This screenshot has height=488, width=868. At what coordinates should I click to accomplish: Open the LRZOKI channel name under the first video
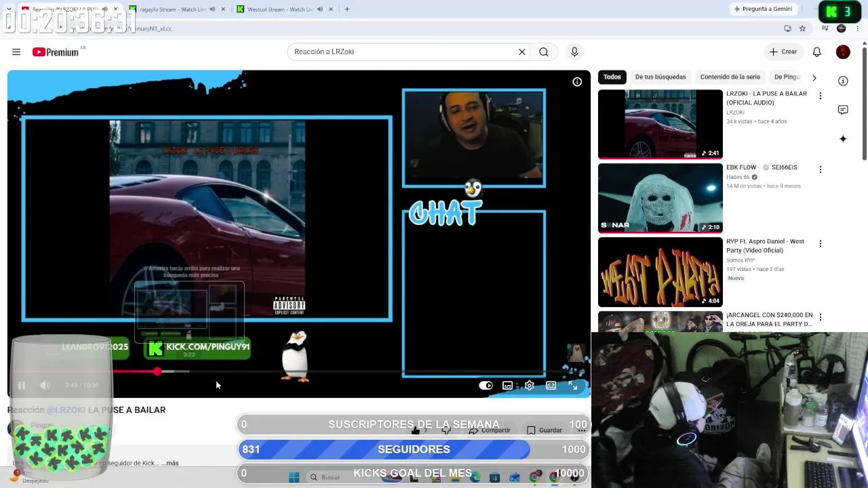pos(736,113)
